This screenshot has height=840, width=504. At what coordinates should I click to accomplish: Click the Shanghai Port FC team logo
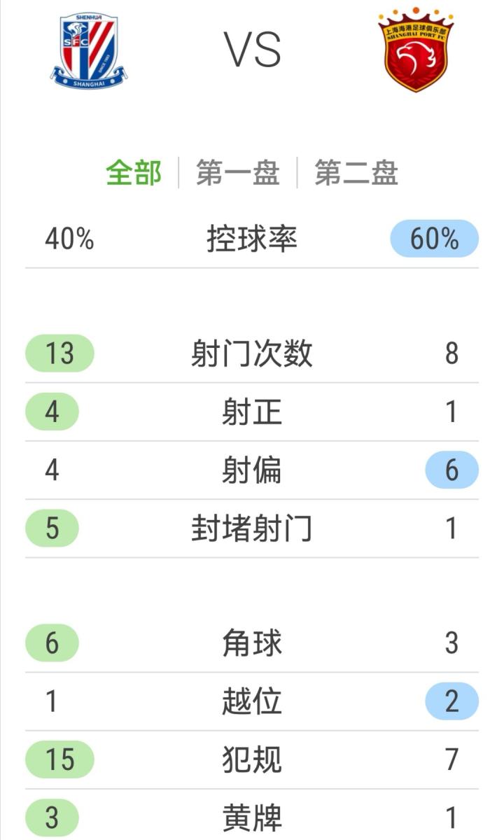click(x=416, y=50)
